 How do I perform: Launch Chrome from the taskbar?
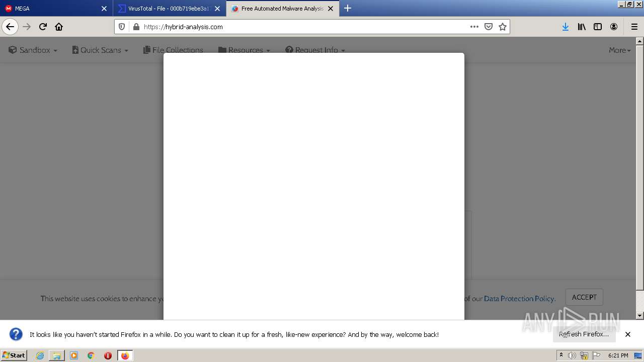[x=91, y=355]
